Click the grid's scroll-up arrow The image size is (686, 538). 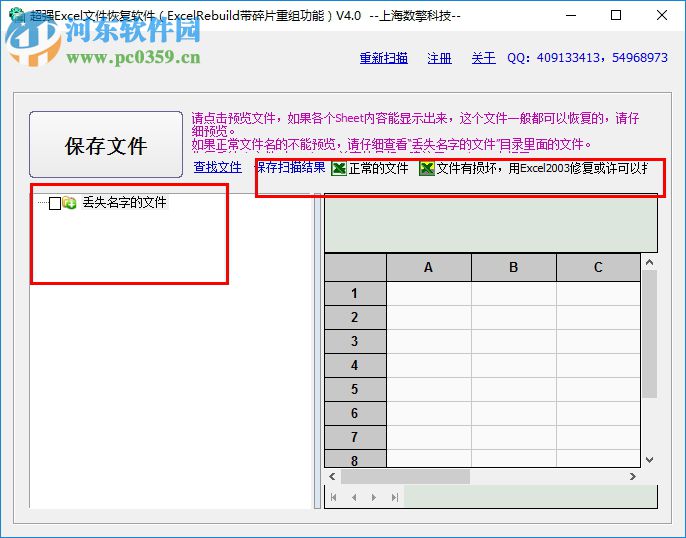[650, 262]
